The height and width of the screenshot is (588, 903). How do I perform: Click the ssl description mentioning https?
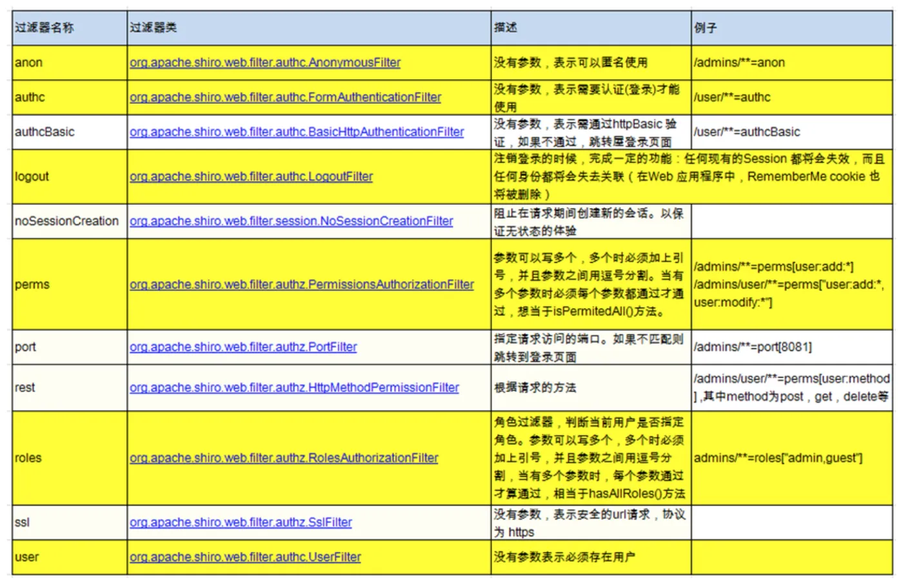591,522
